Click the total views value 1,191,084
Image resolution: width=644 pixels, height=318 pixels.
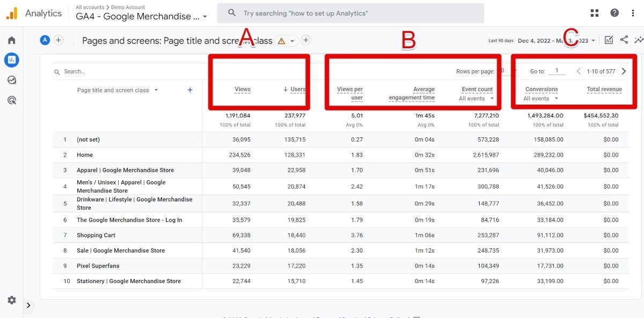click(238, 115)
